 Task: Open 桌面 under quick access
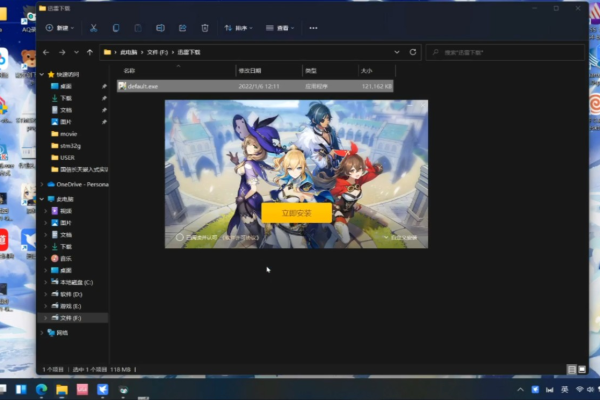pyautogui.click(x=66, y=87)
